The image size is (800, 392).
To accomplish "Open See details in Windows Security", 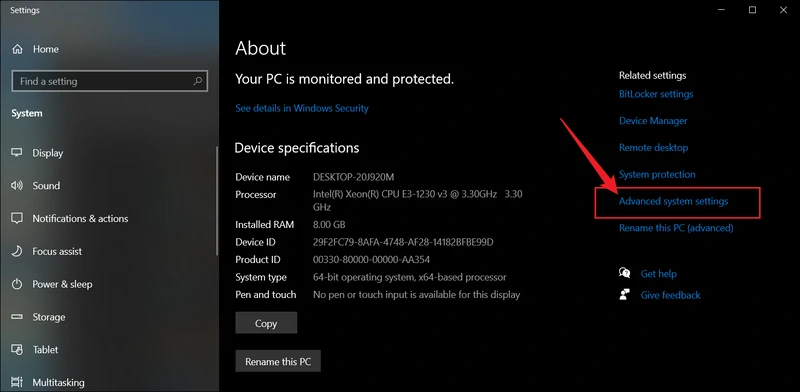I will (x=302, y=108).
